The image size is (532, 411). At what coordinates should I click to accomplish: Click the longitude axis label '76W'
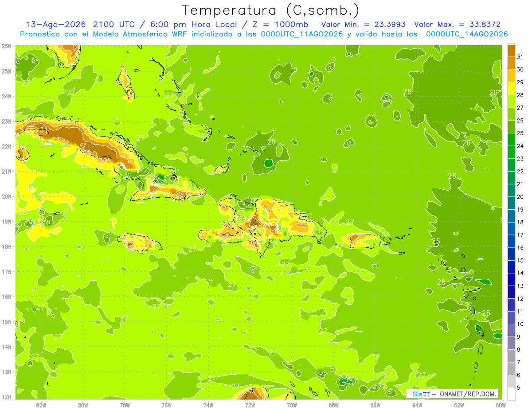coord(166,405)
